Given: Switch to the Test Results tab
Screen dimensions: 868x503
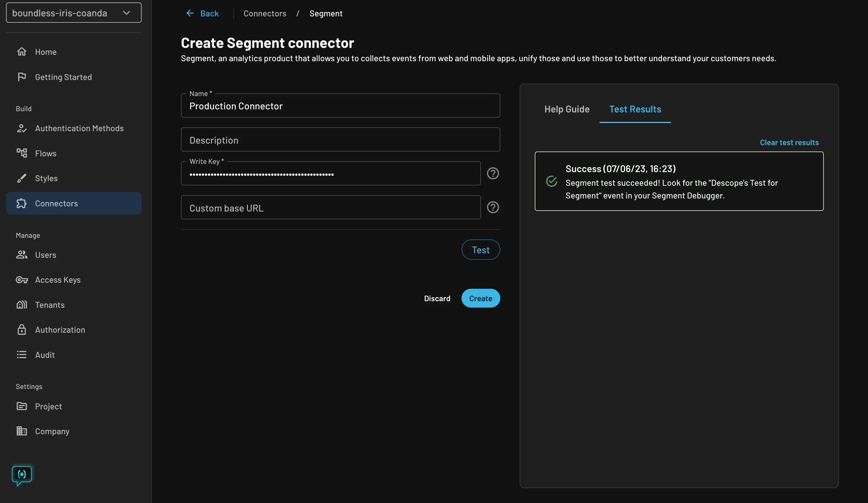Looking at the screenshot, I should [x=635, y=109].
